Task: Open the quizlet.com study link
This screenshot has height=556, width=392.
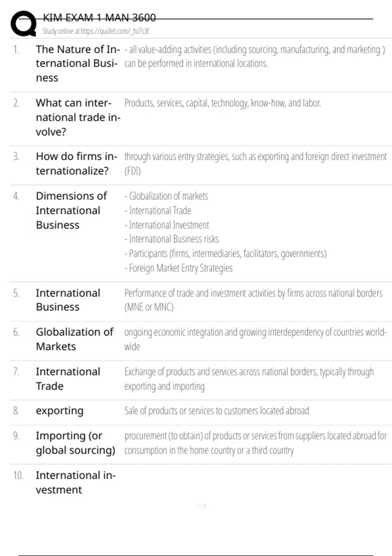Action: (x=96, y=31)
